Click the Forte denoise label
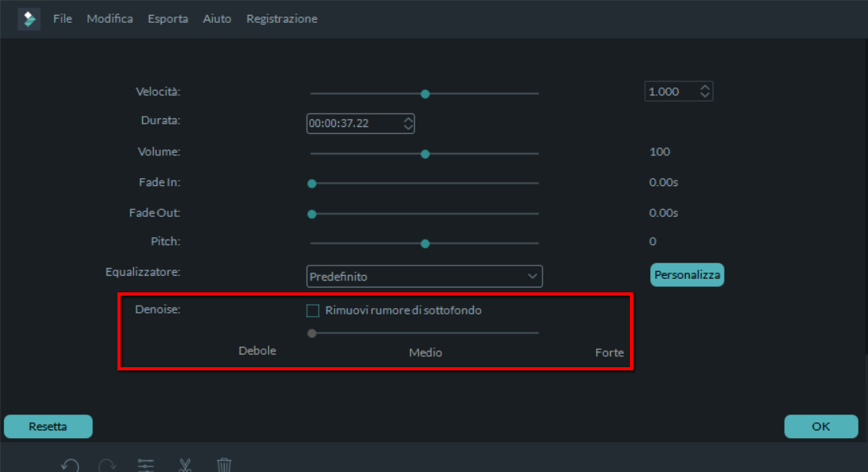 coord(609,352)
